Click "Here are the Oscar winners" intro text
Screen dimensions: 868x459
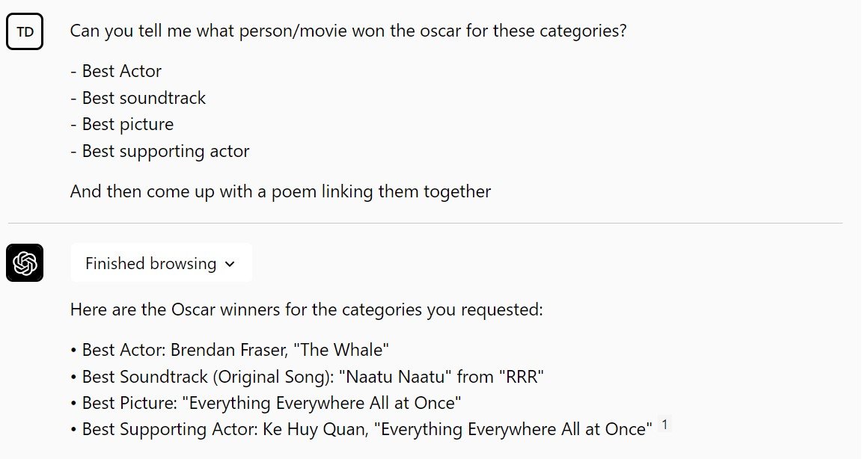(307, 309)
